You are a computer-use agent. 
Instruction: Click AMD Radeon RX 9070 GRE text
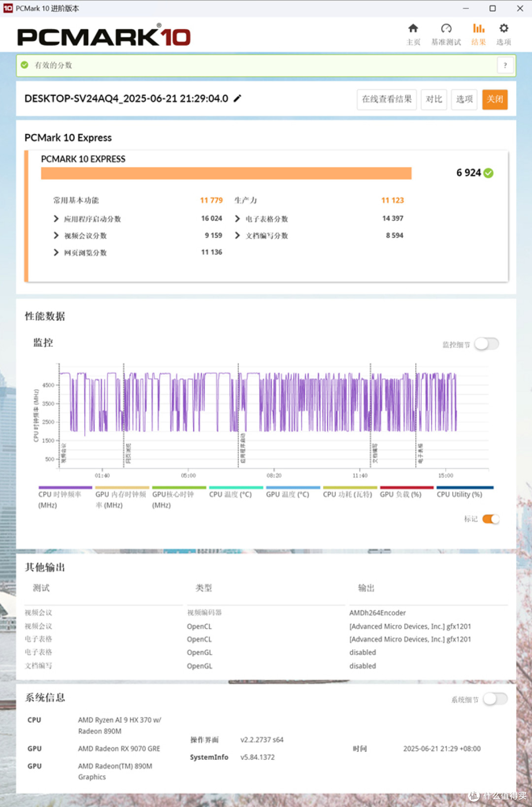point(119,748)
